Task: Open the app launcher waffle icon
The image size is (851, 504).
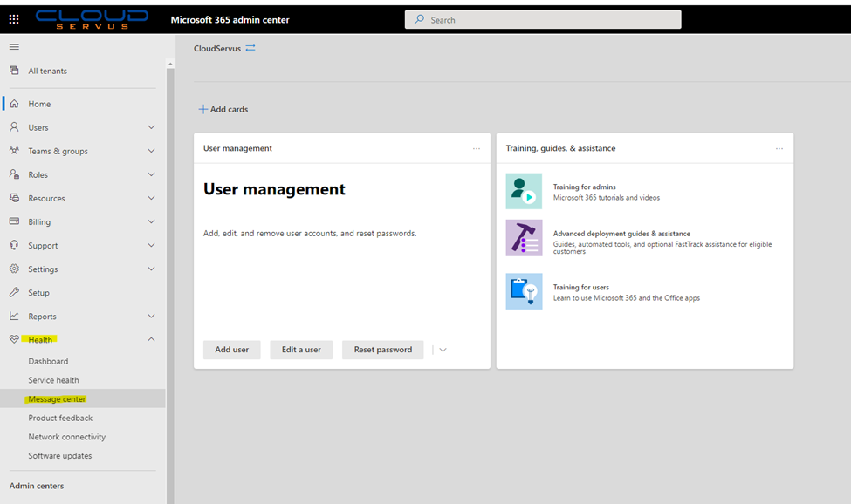Action: (12, 18)
